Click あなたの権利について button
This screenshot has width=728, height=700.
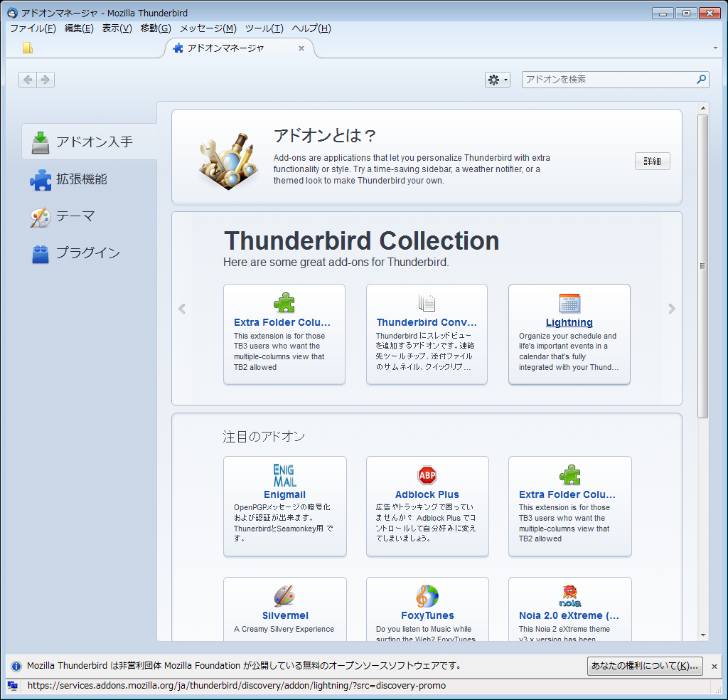(645, 666)
